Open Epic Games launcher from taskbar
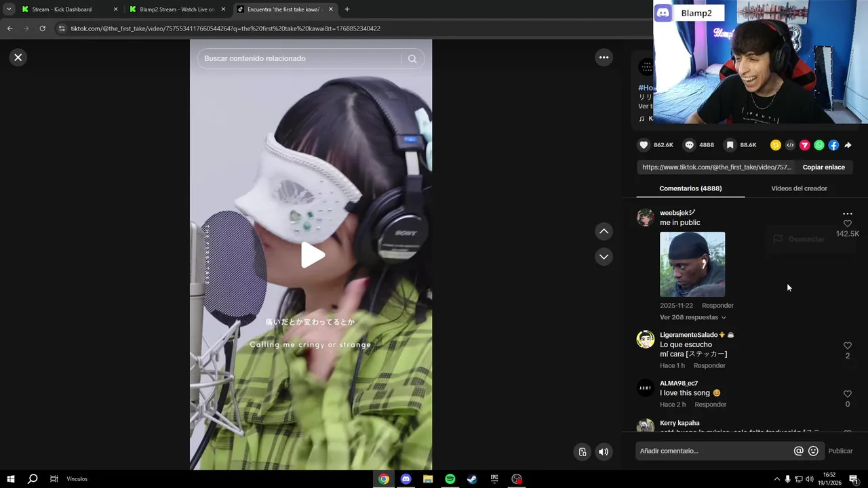The width and height of the screenshot is (868, 488). pyautogui.click(x=494, y=479)
